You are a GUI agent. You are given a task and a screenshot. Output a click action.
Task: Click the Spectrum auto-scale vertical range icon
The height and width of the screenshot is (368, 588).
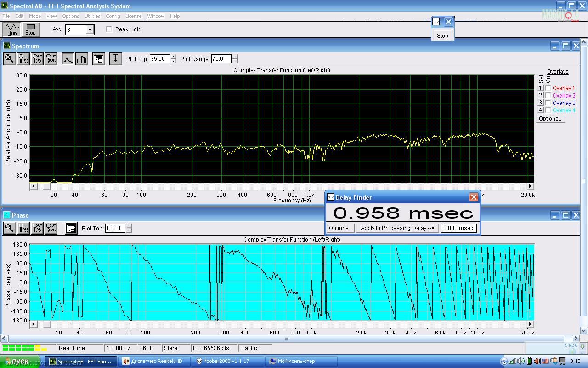click(115, 59)
